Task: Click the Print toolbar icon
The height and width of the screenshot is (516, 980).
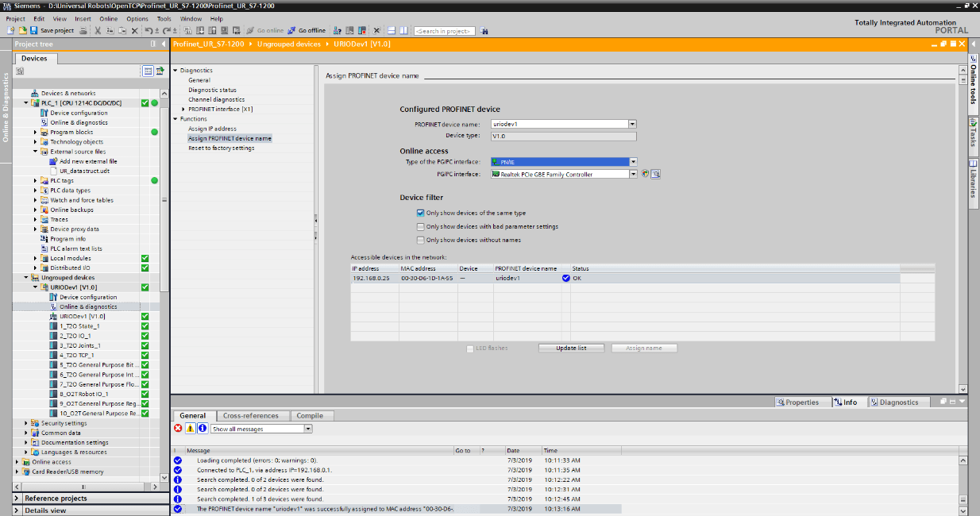Action: 84,30
